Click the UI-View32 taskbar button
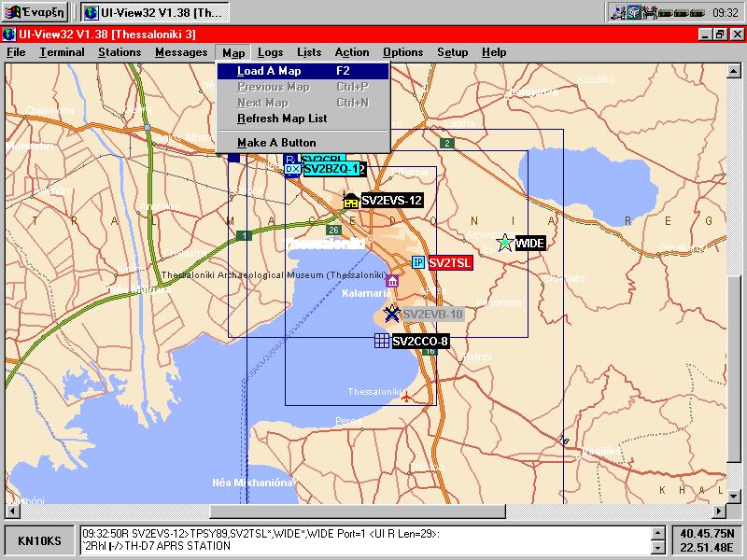 coord(155,12)
